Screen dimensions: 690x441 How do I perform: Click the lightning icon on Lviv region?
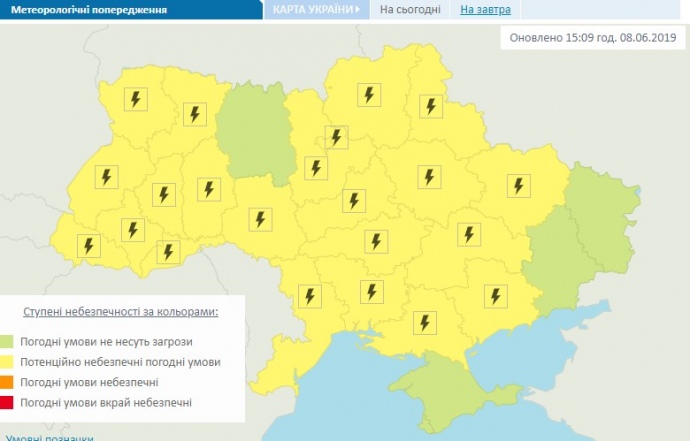[x=106, y=177]
